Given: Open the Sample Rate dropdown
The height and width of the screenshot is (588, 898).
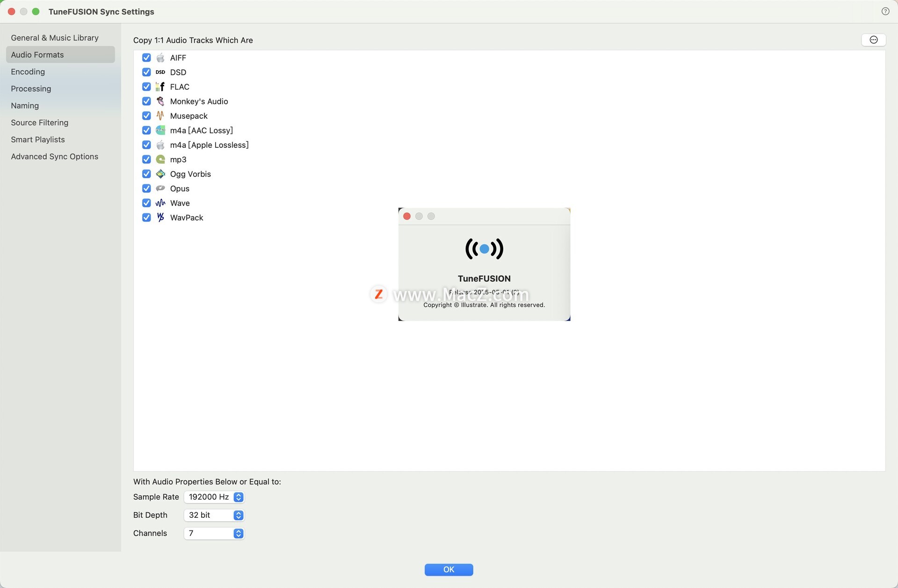Looking at the screenshot, I should pos(214,497).
